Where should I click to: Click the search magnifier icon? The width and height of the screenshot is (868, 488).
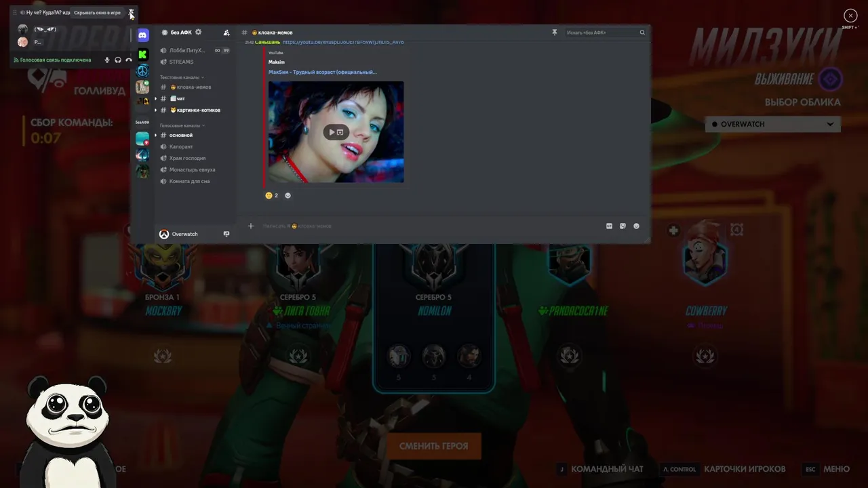pos(642,33)
